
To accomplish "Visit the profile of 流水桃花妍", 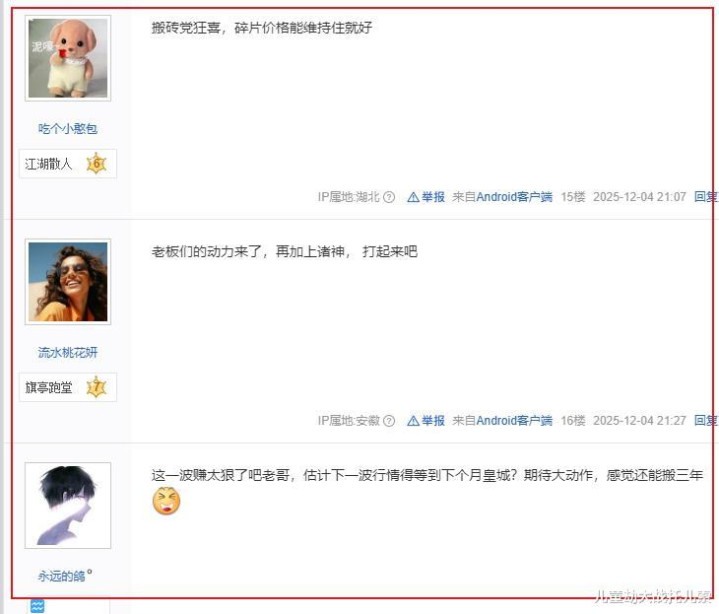I will 68,352.
